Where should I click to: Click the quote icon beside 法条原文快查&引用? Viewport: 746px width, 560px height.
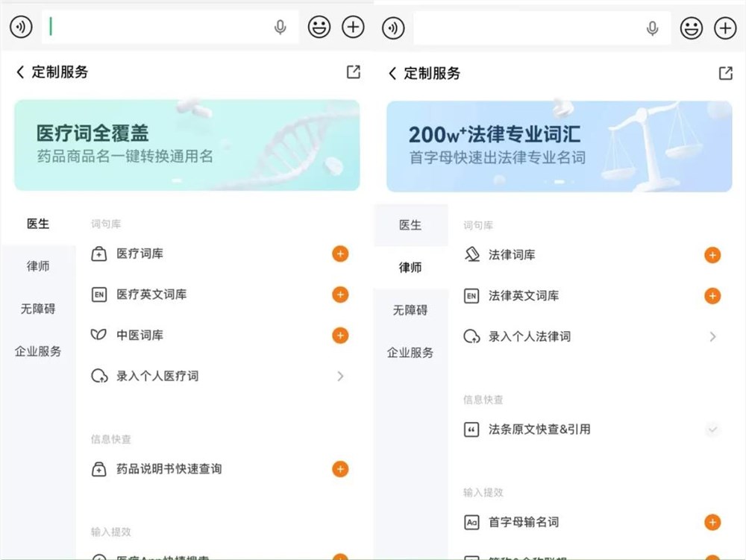pyautogui.click(x=471, y=430)
